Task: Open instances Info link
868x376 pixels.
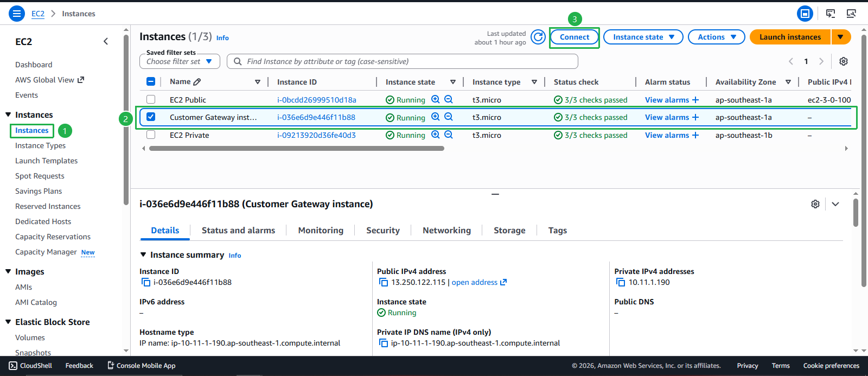Action: 222,38
